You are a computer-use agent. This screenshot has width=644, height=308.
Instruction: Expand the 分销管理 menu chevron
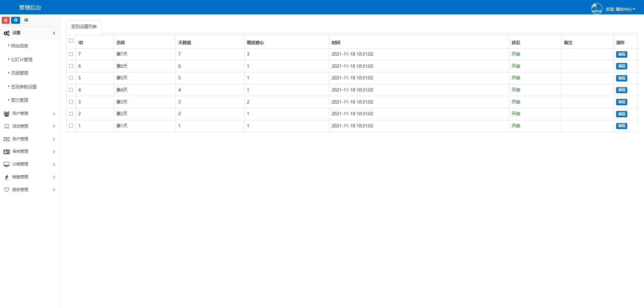pyautogui.click(x=54, y=165)
